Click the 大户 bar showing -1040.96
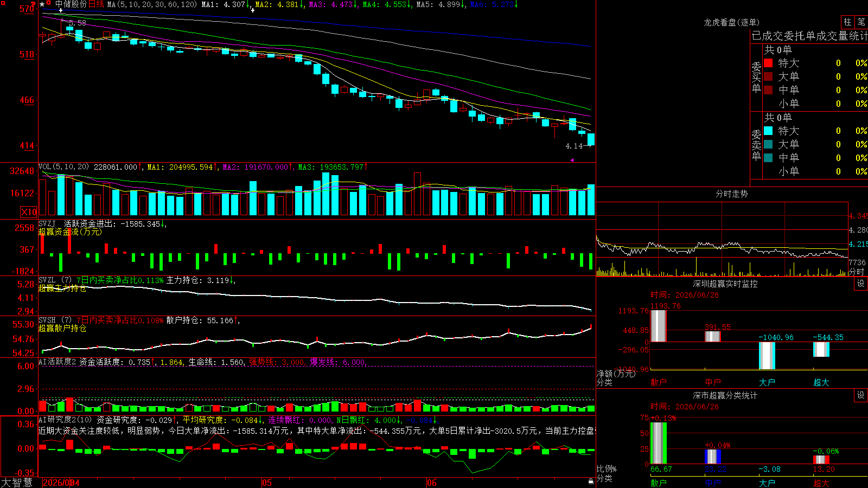The width and height of the screenshot is (868, 488). tap(767, 356)
